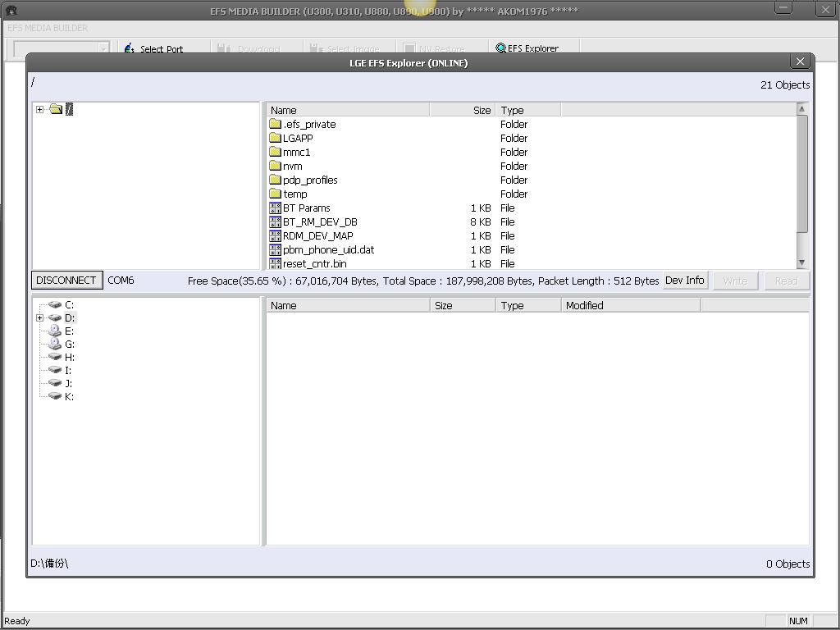Click the scroll down arrow of file list
This screenshot has width=840, height=630.
coord(802,262)
